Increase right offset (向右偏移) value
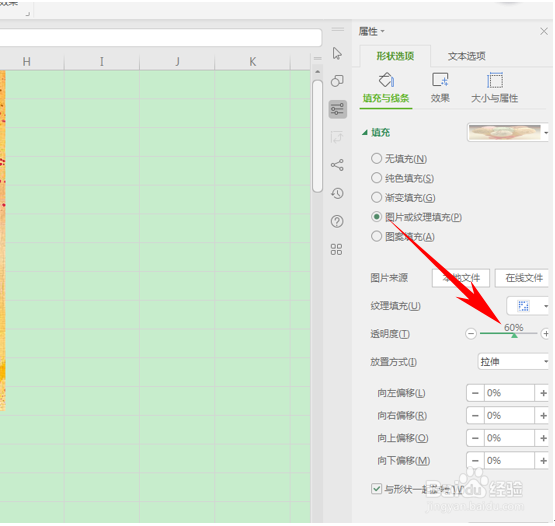 pyautogui.click(x=543, y=416)
